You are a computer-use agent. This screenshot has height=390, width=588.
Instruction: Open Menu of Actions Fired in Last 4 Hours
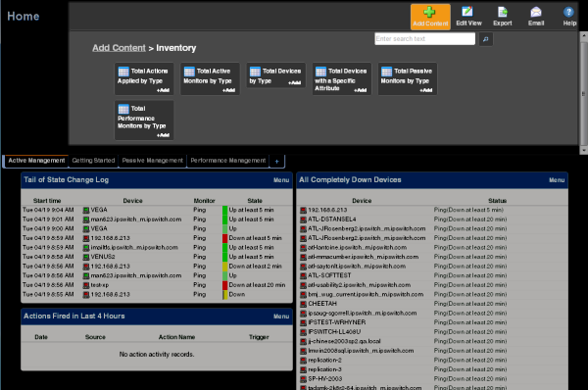tap(281, 317)
